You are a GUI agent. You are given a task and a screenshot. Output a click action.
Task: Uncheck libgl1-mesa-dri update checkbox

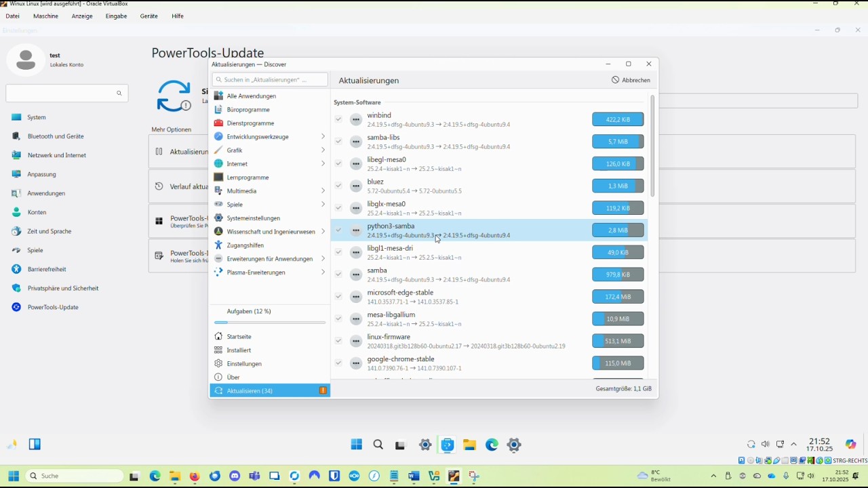(x=338, y=252)
